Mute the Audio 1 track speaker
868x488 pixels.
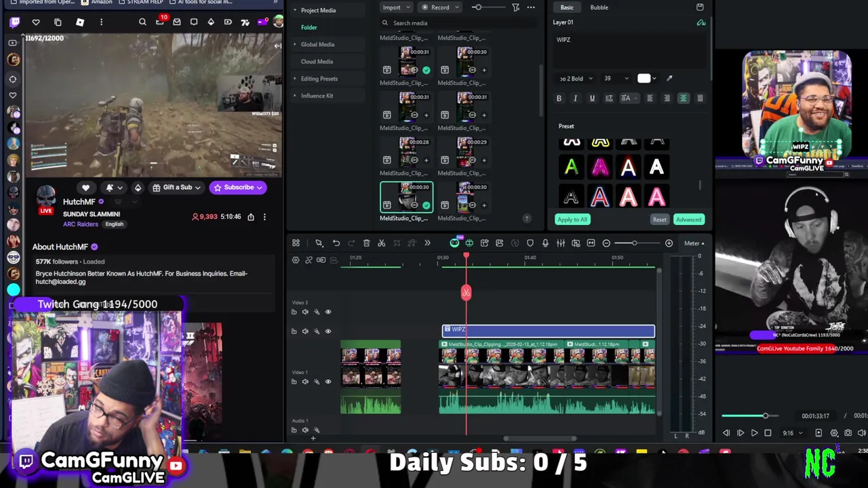tap(305, 430)
